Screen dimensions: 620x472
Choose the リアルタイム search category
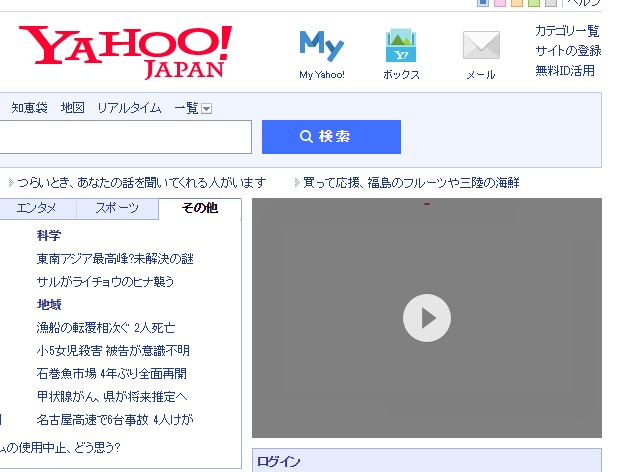tap(129, 108)
